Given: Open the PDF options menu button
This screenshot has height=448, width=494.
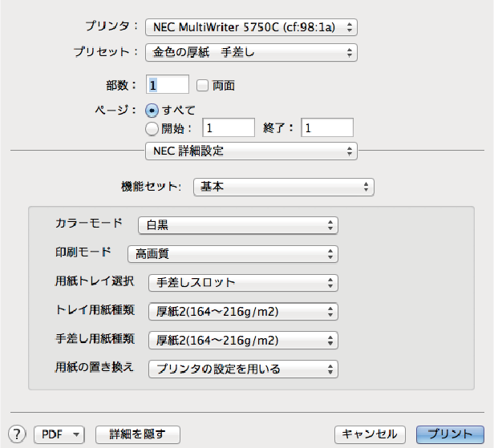Looking at the screenshot, I should coord(59,434).
